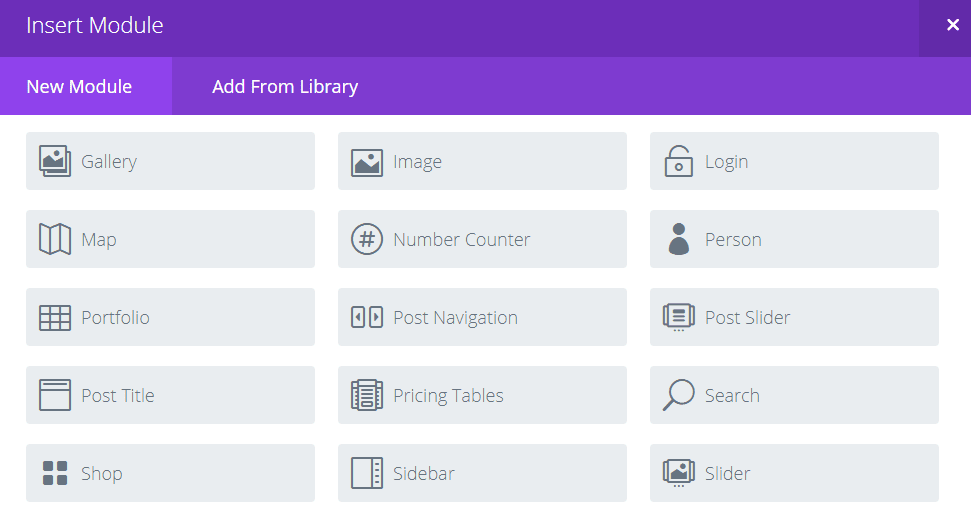Click the Insert Module header title
The image size is (971, 509).
[x=95, y=26]
